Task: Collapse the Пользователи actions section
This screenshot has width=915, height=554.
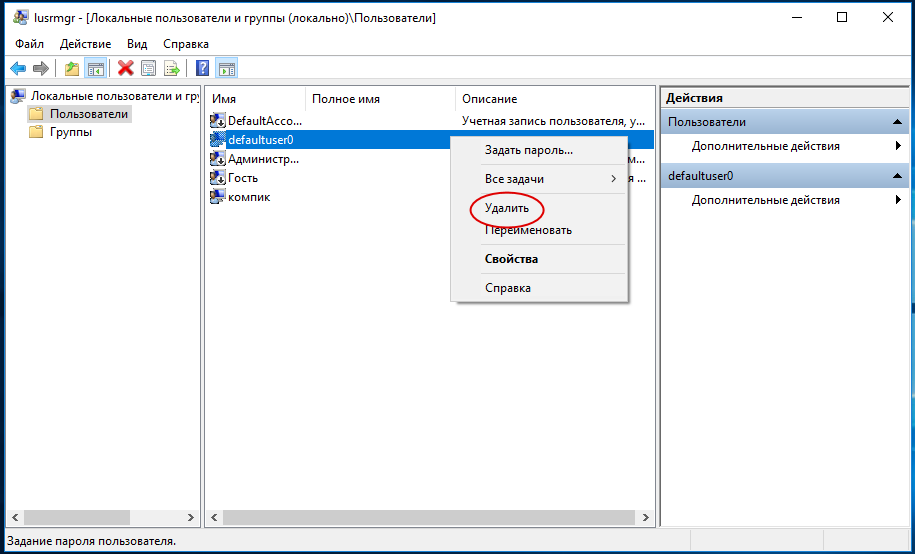Action: point(898,122)
